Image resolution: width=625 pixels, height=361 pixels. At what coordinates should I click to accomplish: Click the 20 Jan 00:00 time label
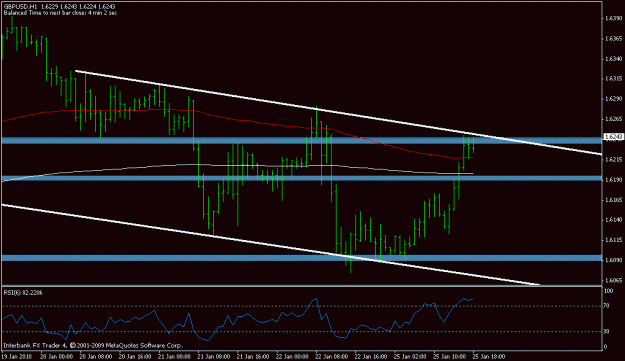point(57,356)
